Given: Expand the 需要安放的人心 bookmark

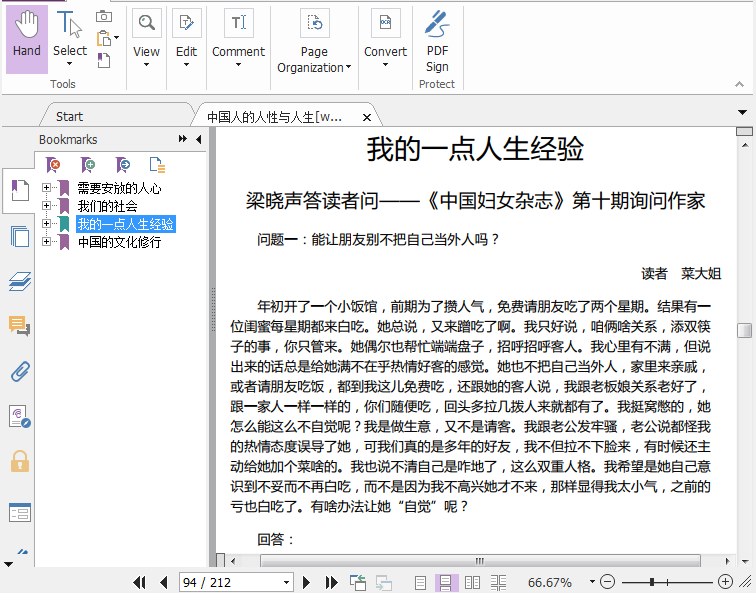Looking at the screenshot, I should 46,188.
